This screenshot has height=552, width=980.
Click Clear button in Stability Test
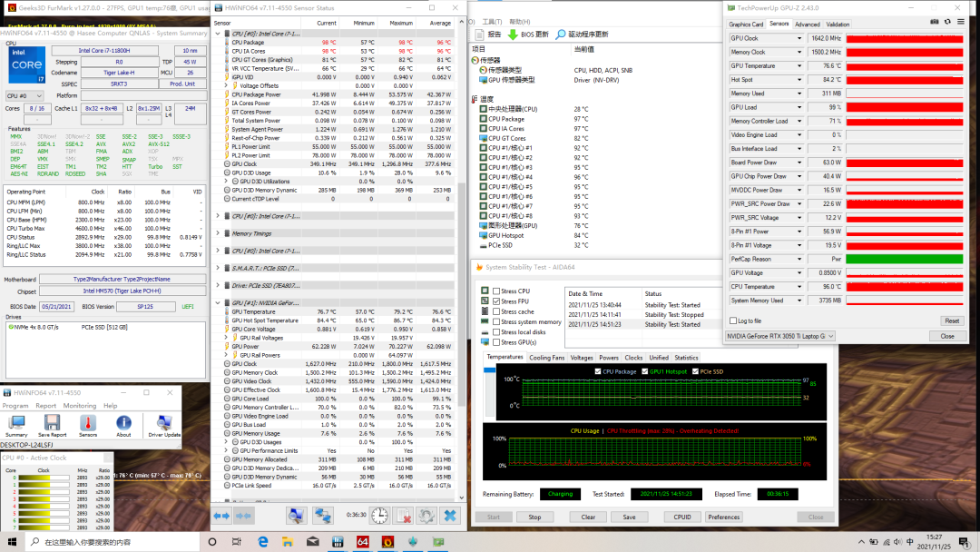pyautogui.click(x=588, y=517)
